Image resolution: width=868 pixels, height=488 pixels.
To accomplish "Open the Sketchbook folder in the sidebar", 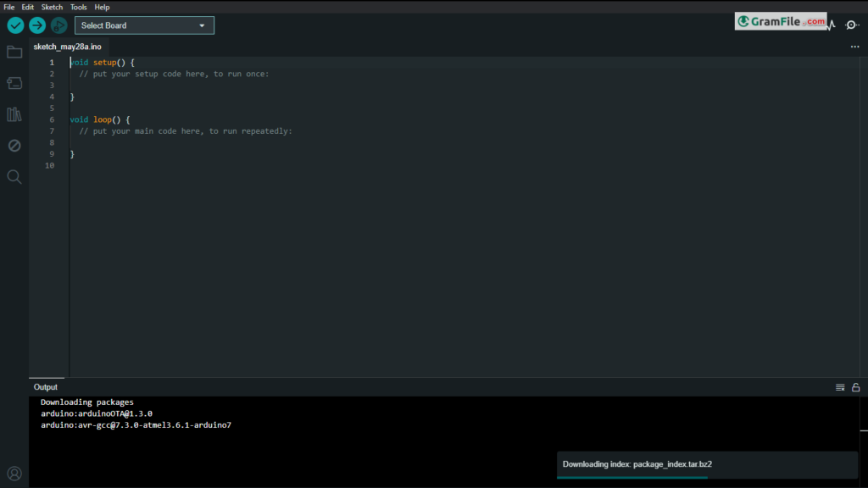I will click(14, 53).
